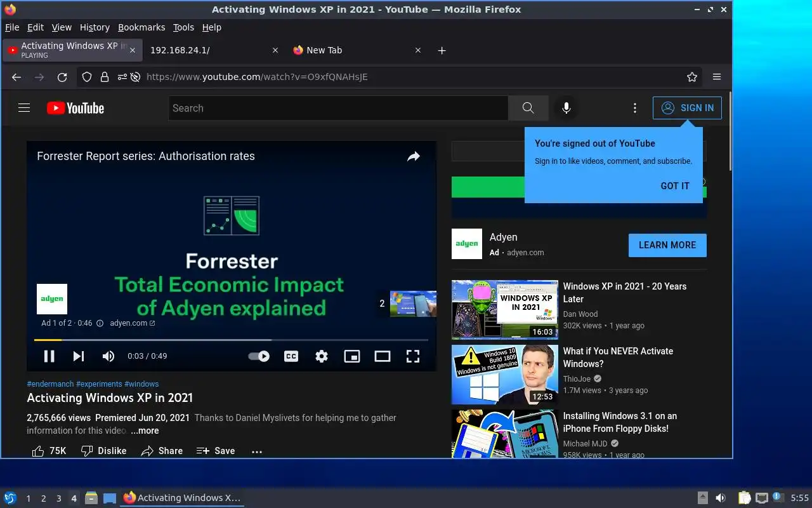Viewport: 812px width, 508px height.
Task: Click the search magnifier button
Action: coord(528,108)
